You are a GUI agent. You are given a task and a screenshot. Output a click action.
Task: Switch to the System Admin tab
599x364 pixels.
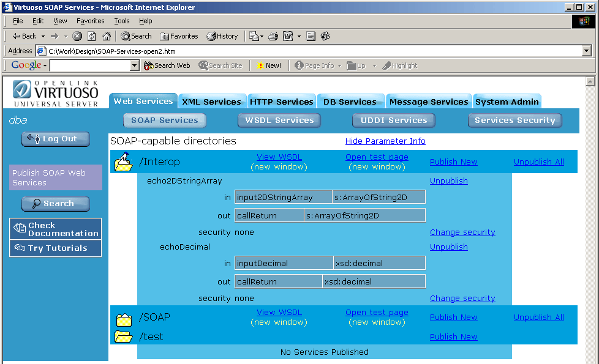point(507,102)
